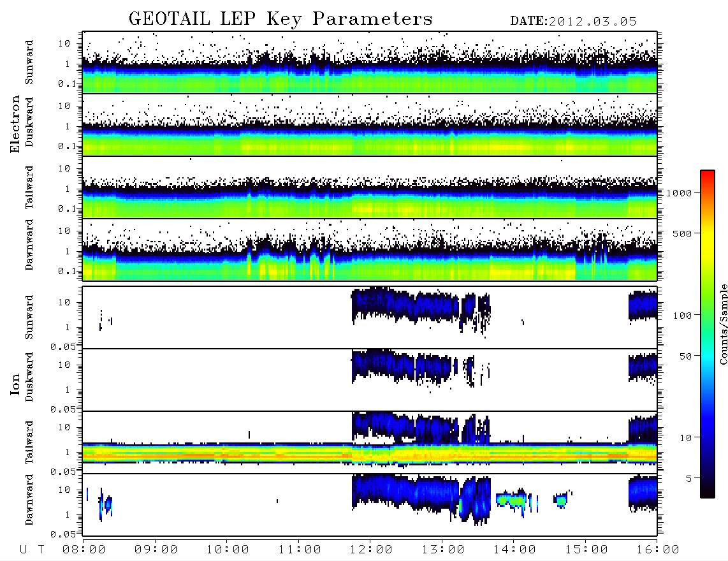Click the Ion Dawnward spectrogram panel
Screen dimensions: 728x561
[x=370, y=504]
